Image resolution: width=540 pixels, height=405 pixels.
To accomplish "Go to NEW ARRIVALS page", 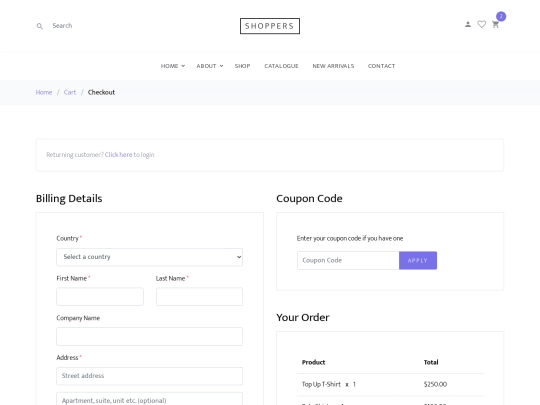I will click(x=333, y=66).
